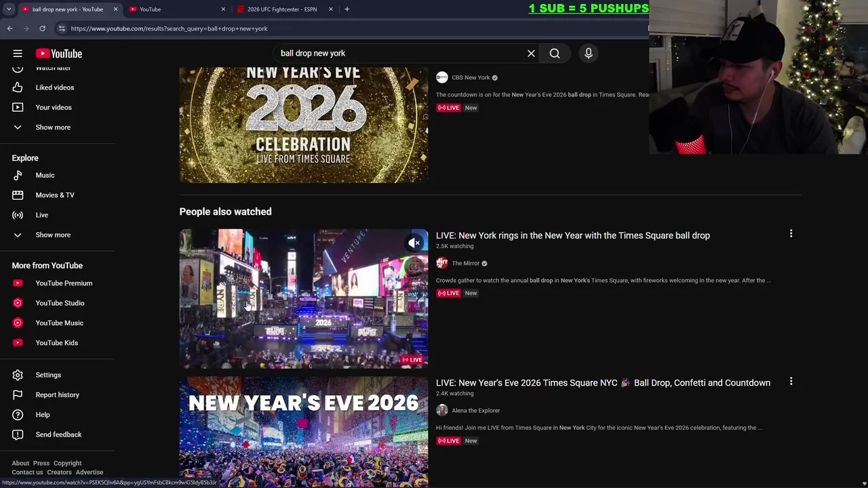Image resolution: width=868 pixels, height=488 pixels.
Task: Go to YouTube home via logo
Action: tap(59, 54)
